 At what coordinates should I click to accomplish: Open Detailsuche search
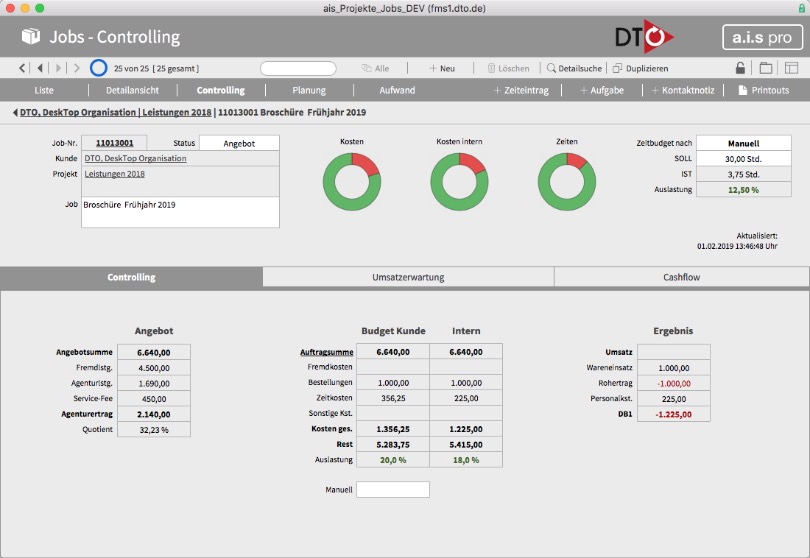[574, 68]
